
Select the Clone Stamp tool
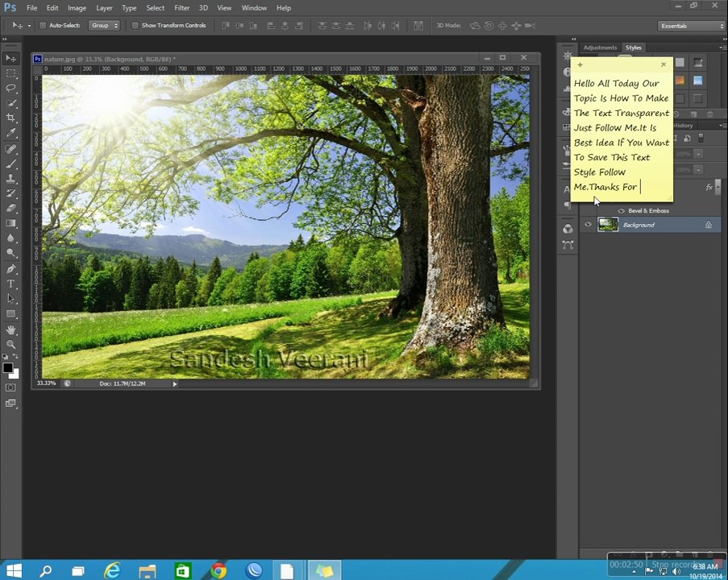[10, 179]
